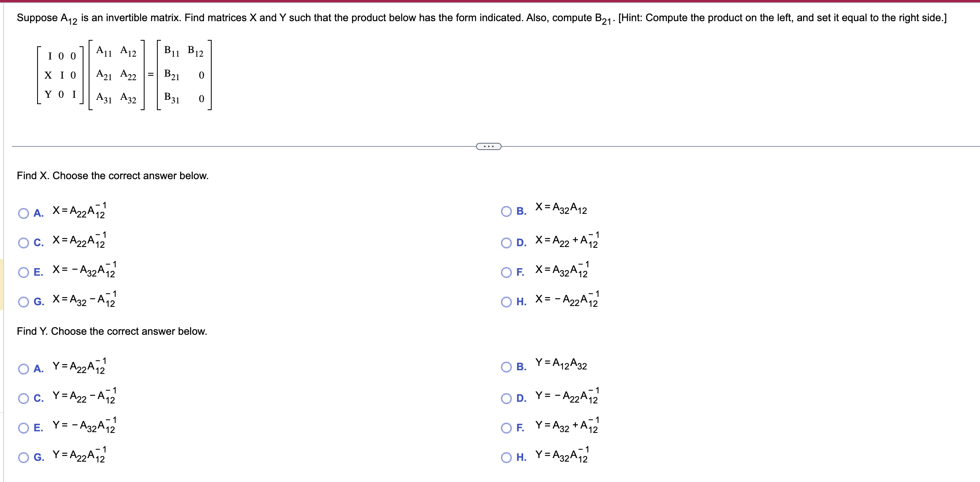The image size is (980, 482).
Task: Click the Find X question heading
Action: (112, 176)
